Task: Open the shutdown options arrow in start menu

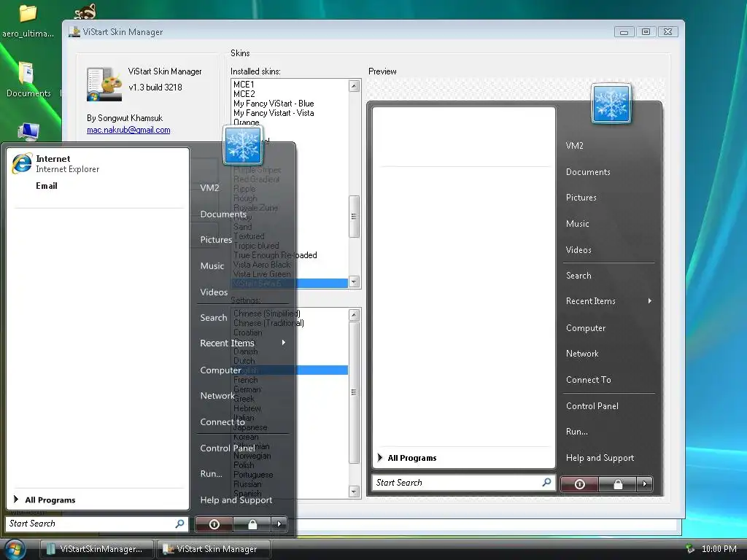Action: pyautogui.click(x=279, y=524)
